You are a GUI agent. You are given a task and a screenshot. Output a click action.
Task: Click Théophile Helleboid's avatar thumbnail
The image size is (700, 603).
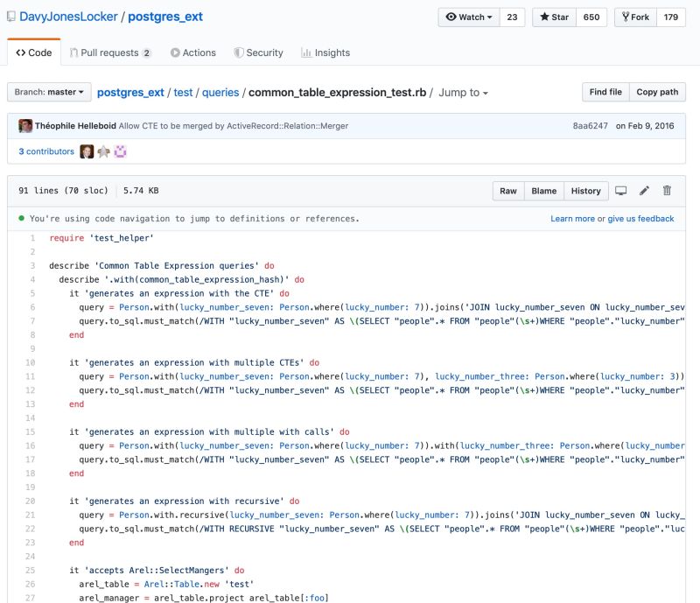(25, 126)
